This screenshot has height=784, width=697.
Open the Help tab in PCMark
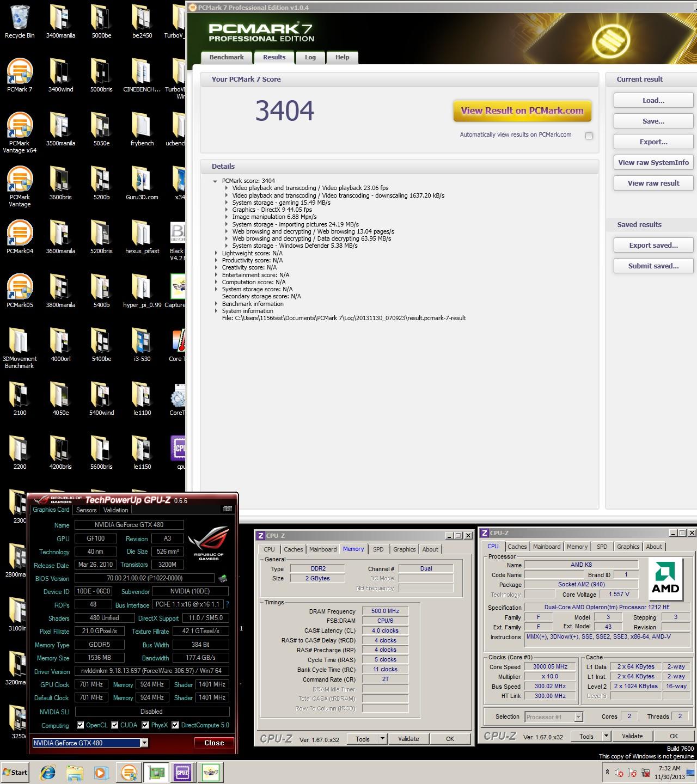click(x=343, y=58)
